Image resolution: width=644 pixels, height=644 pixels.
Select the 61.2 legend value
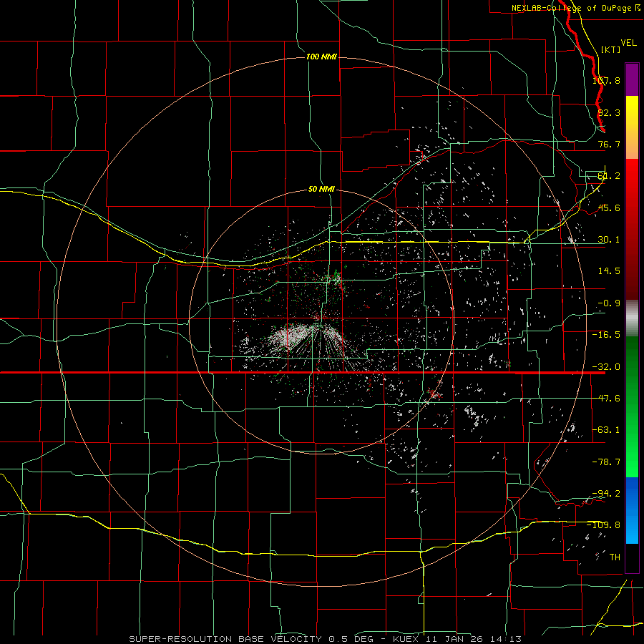[609, 176]
